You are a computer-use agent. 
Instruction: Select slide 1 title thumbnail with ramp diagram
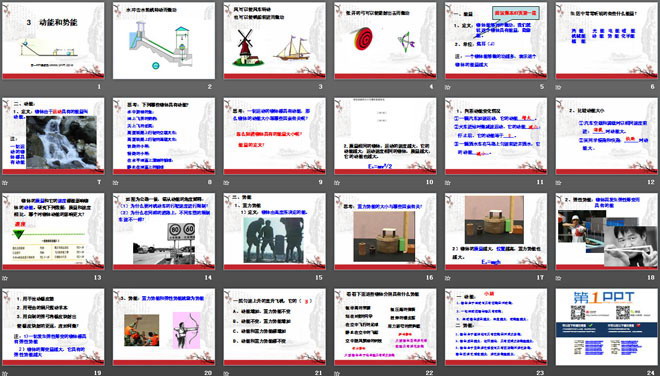pyautogui.click(x=53, y=40)
